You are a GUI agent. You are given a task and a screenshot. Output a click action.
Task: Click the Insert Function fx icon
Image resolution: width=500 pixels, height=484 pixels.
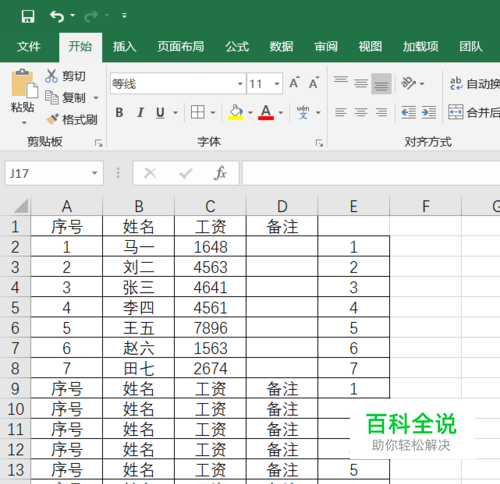(220, 173)
